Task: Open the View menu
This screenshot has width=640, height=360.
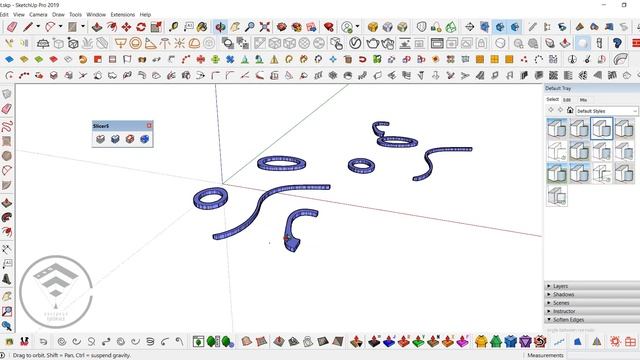Action: (x=19, y=14)
